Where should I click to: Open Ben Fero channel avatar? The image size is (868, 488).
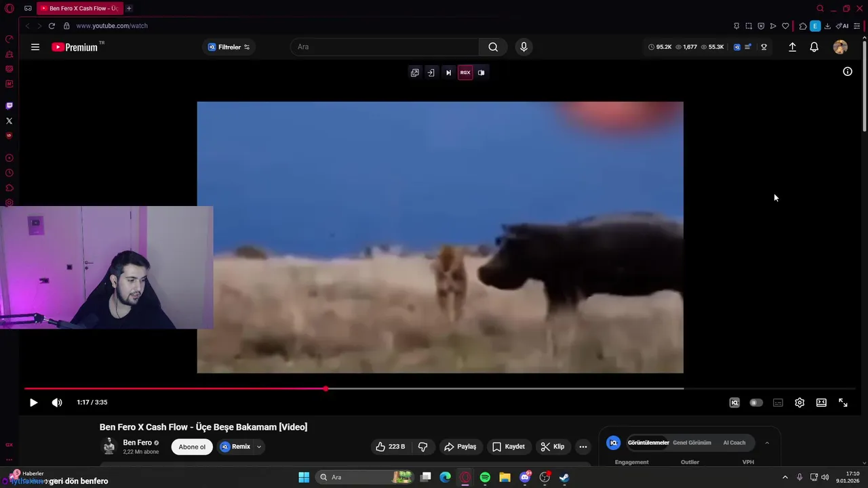(x=108, y=446)
